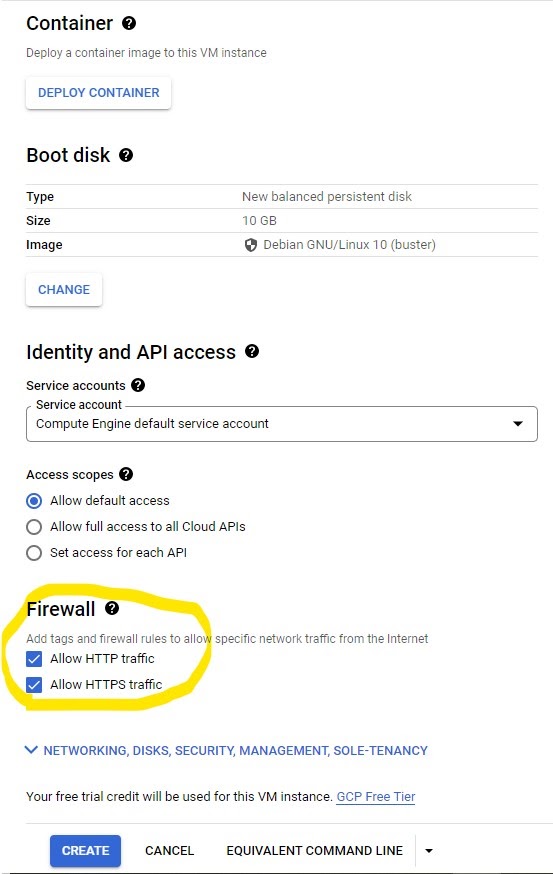
Task: Click the Change boot disk button
Action: click(x=64, y=290)
